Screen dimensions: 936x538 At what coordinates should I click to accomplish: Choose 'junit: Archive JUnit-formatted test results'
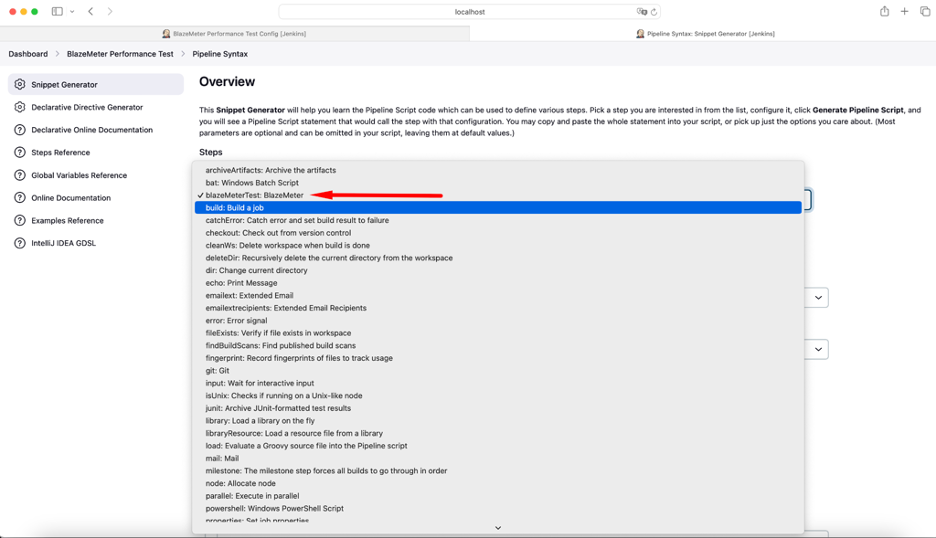pyautogui.click(x=498, y=408)
